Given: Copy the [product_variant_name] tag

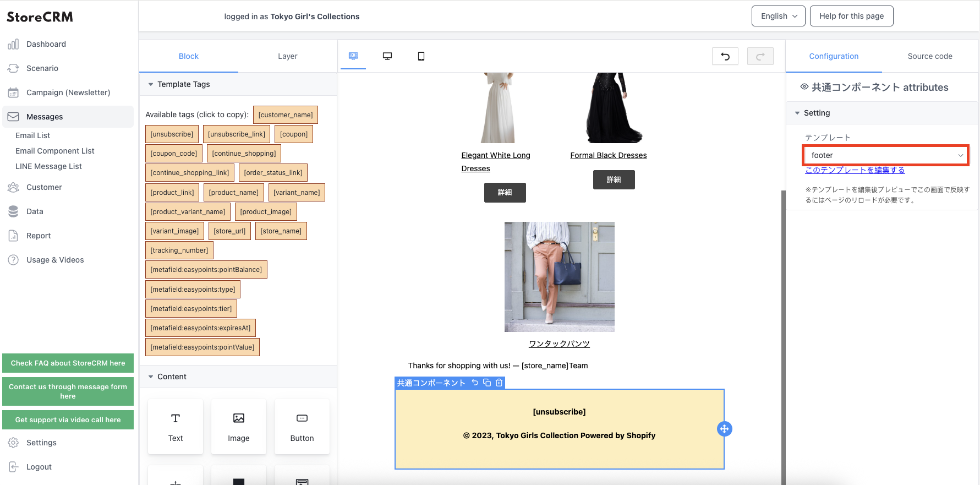Looking at the screenshot, I should tap(188, 212).
